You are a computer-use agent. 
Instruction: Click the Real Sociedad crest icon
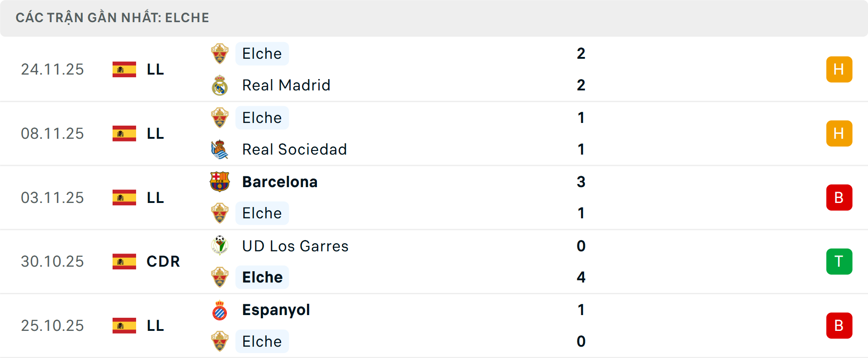tap(220, 150)
